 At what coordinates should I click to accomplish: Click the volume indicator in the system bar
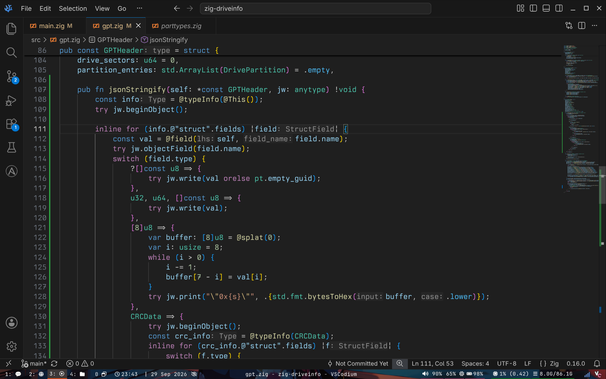(x=432, y=374)
